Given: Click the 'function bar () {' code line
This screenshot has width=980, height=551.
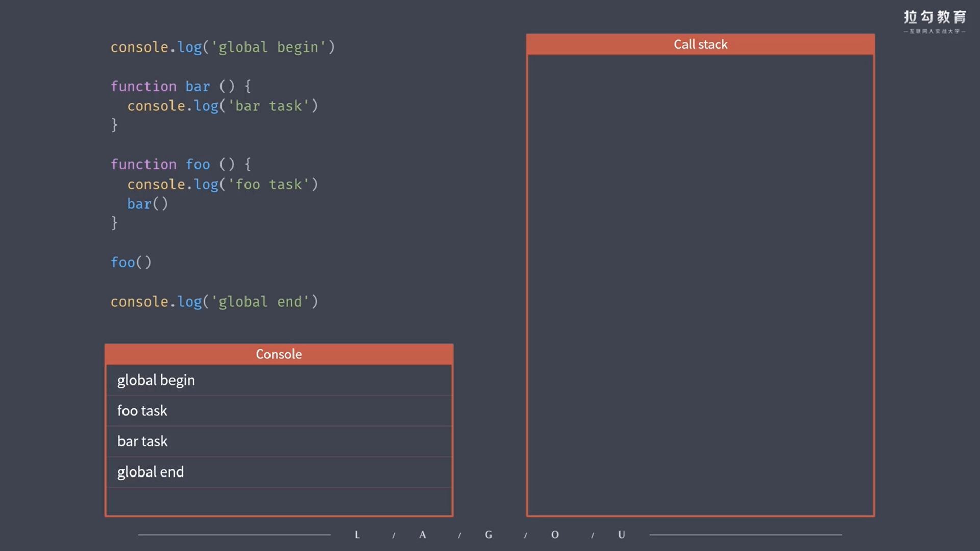Looking at the screenshot, I should tap(181, 86).
